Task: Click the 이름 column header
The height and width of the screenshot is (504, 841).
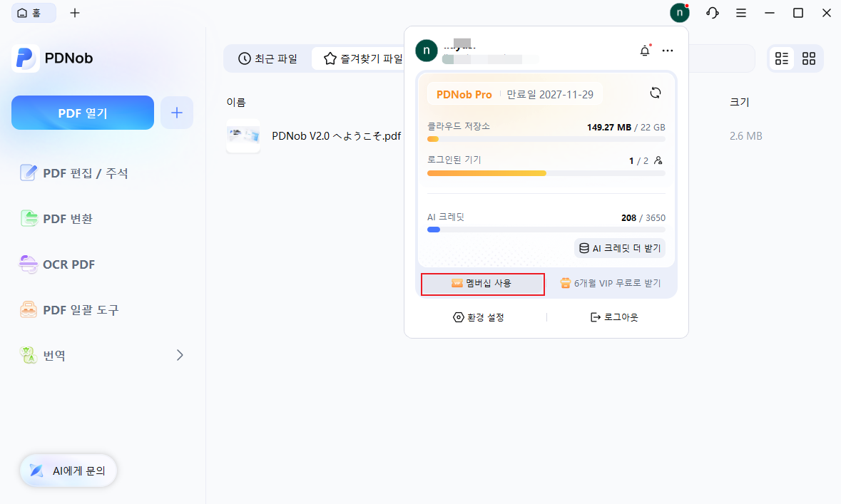Action: (236, 102)
